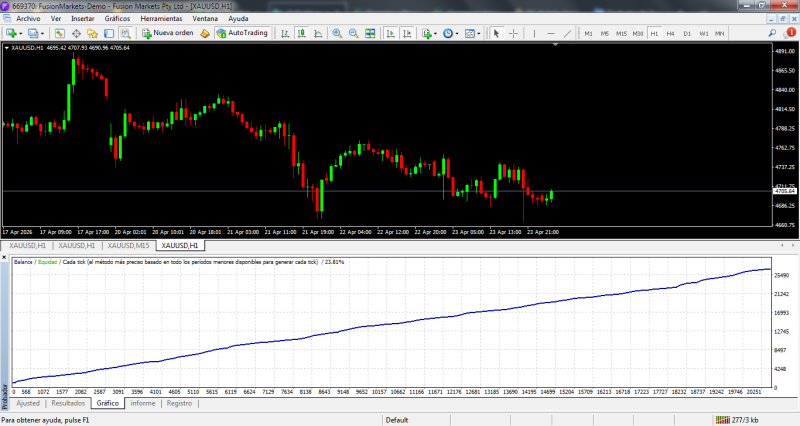Zoom in on the chart
800x426 pixels.
coord(337,33)
